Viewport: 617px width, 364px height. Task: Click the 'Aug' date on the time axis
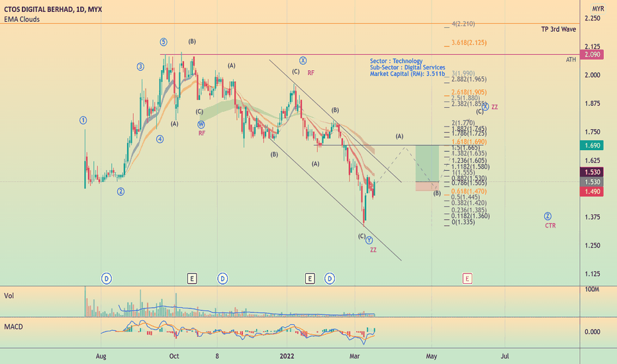pos(101,356)
